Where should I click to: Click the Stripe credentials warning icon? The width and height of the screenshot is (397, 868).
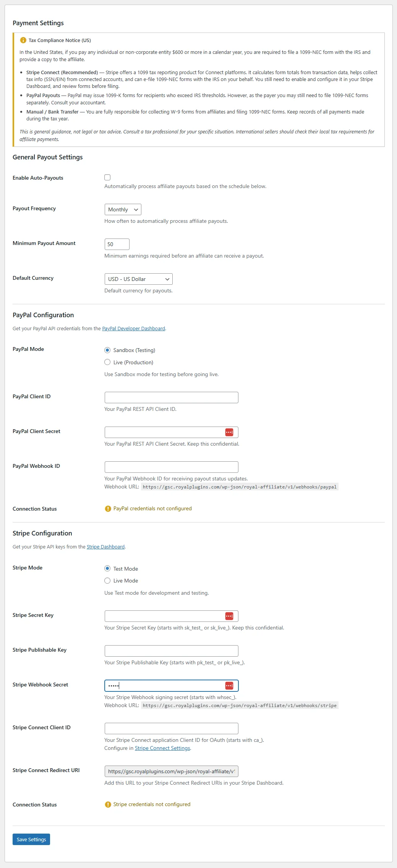coord(107,804)
